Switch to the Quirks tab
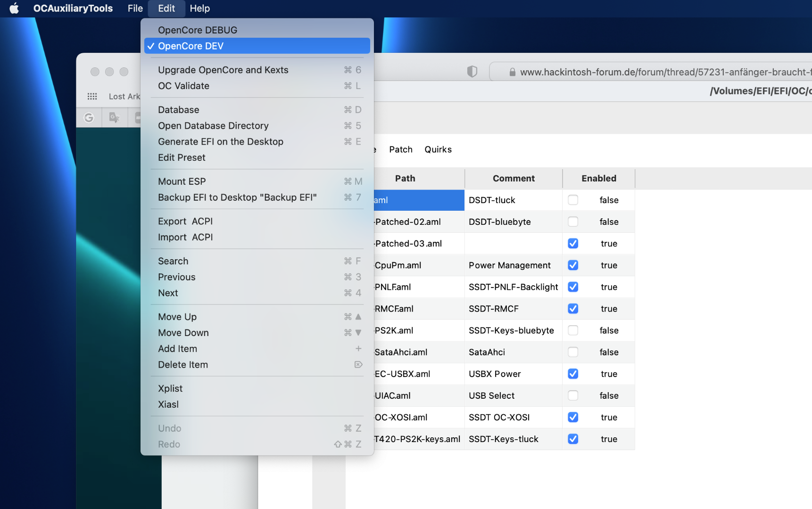Image resolution: width=812 pixels, height=509 pixels. (x=438, y=149)
